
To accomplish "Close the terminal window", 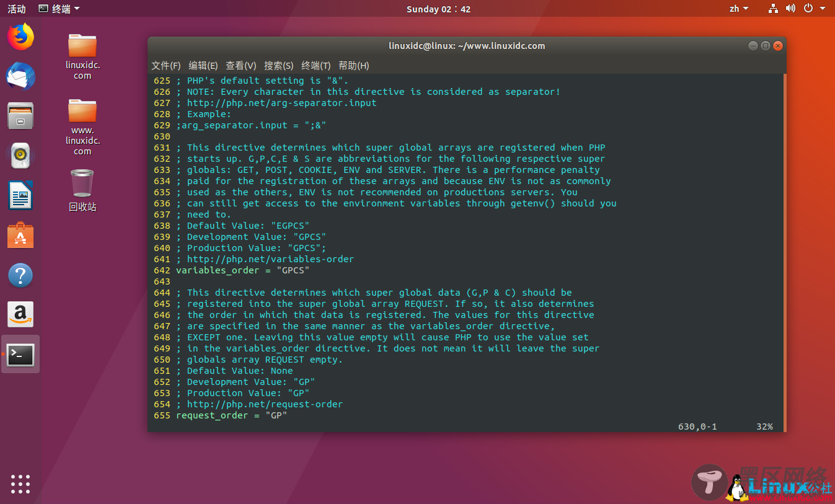I will (x=778, y=46).
